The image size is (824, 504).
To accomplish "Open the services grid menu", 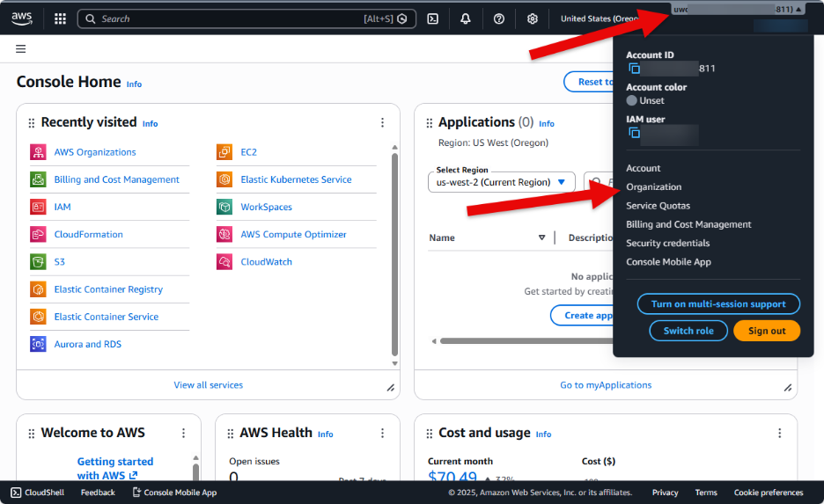I will click(x=61, y=18).
